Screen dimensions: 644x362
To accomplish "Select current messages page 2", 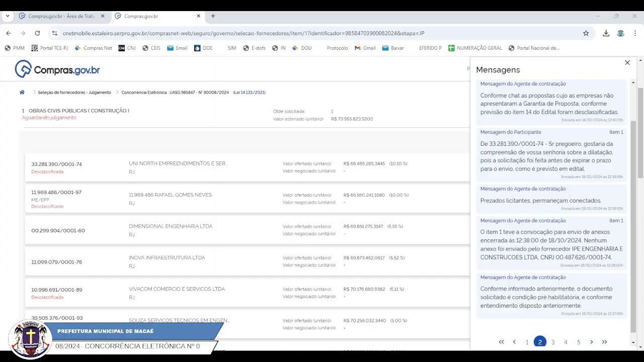I will coord(540,342).
